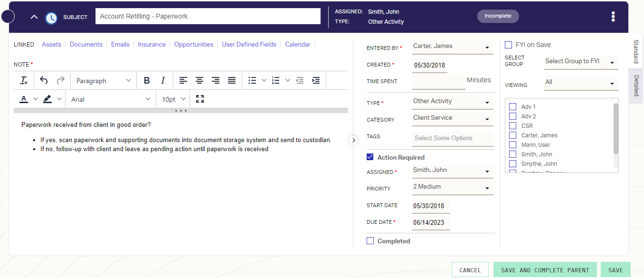
Task: Center align the text
Action: (x=199, y=81)
